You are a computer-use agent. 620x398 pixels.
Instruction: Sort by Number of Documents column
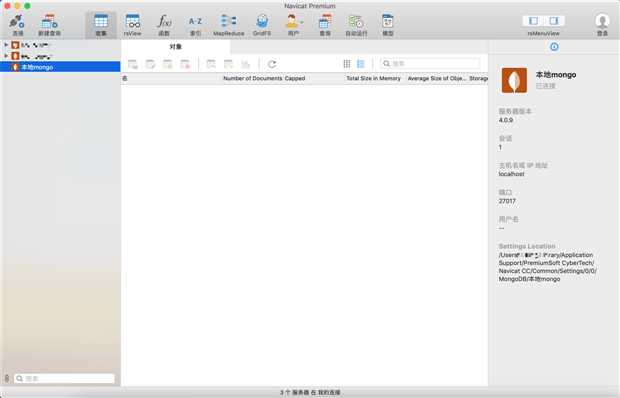coord(253,78)
